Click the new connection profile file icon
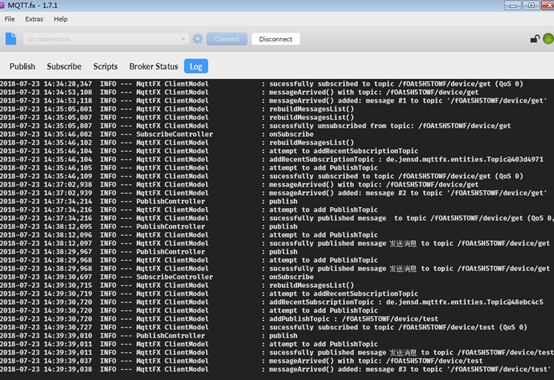The image size is (554, 380). click(11, 39)
